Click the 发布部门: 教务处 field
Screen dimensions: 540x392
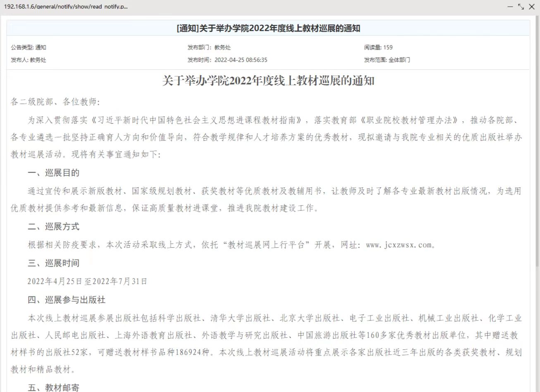[209, 47]
